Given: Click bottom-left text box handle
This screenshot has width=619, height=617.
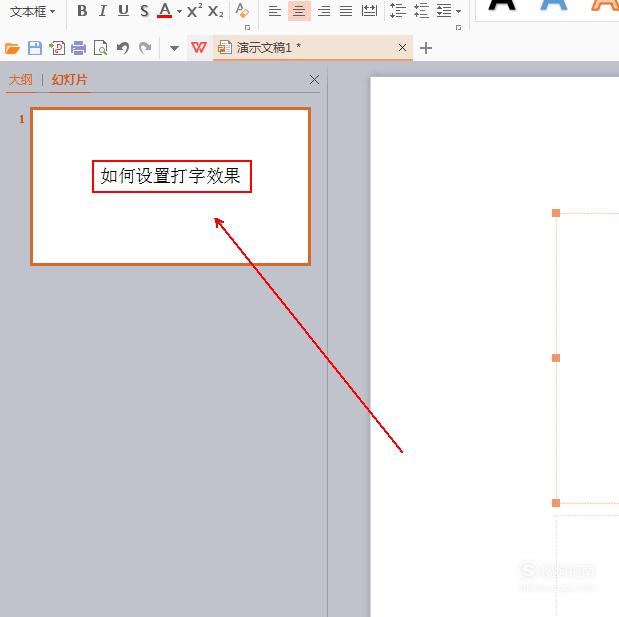Looking at the screenshot, I should pos(556,503).
